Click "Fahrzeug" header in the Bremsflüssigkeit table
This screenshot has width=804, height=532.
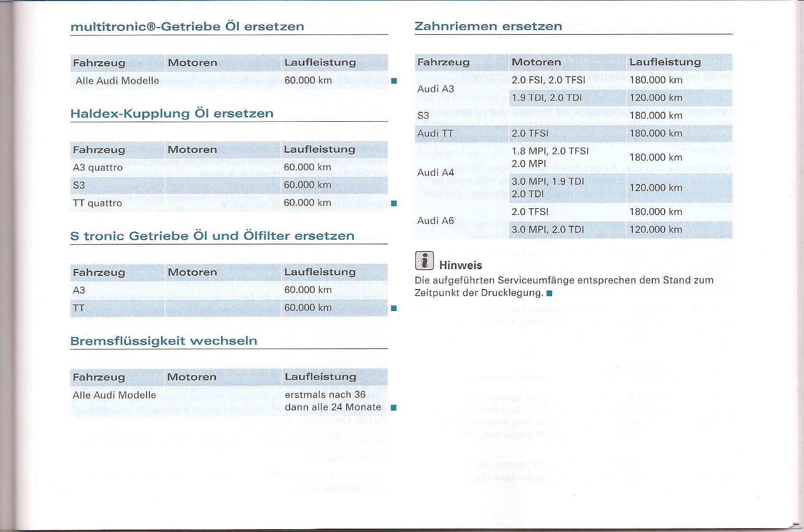click(x=99, y=377)
